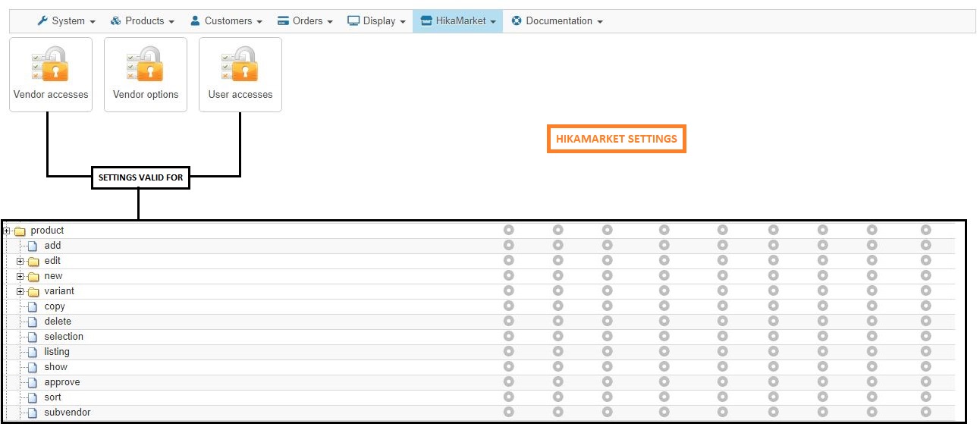Image resolution: width=980 pixels, height=430 pixels.
Task: Expand the new folder node
Action: point(20,276)
